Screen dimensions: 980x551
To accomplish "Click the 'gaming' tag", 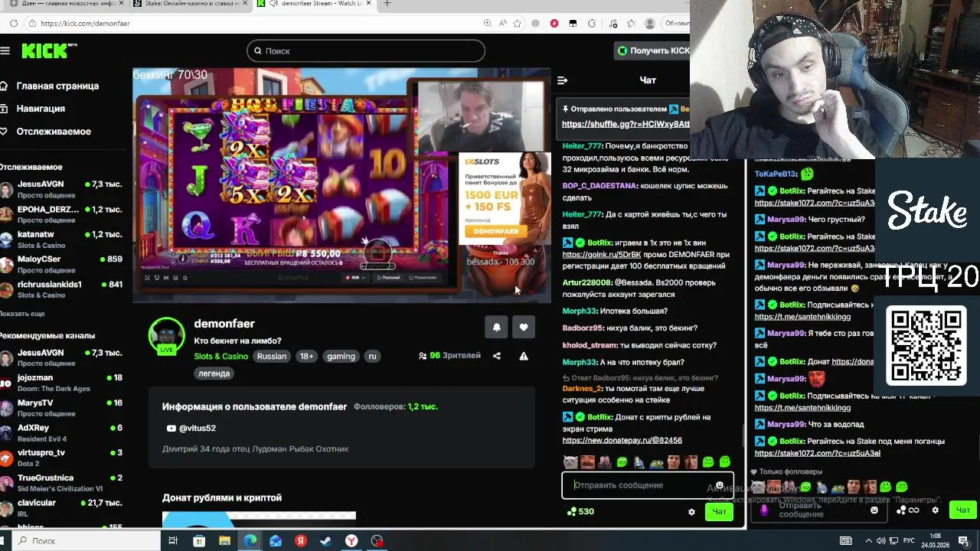I will 341,357.
